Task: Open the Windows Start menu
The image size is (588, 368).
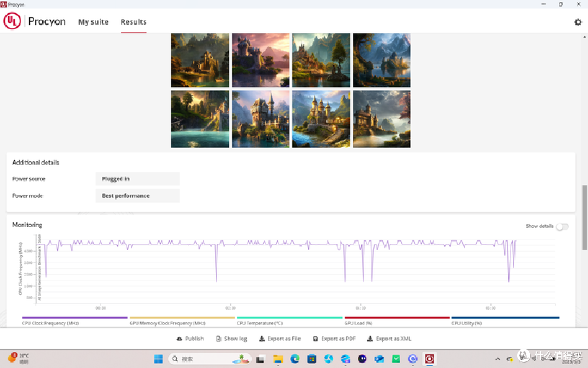Action: pyautogui.click(x=158, y=359)
